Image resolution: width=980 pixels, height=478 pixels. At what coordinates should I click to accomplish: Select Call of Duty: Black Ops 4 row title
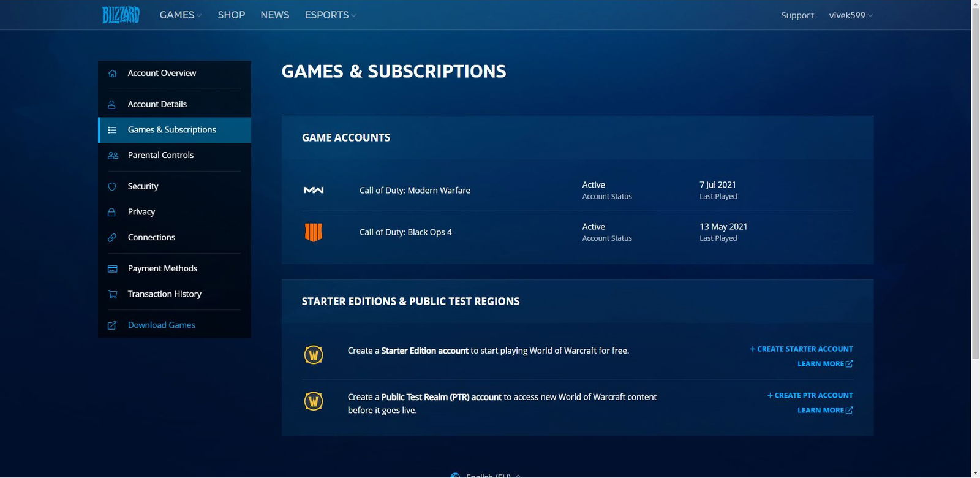pos(405,232)
